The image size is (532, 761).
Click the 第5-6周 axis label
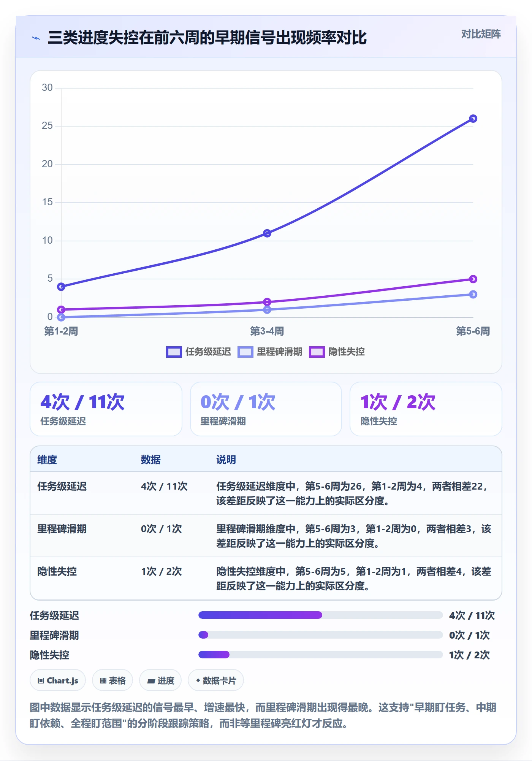(x=473, y=331)
